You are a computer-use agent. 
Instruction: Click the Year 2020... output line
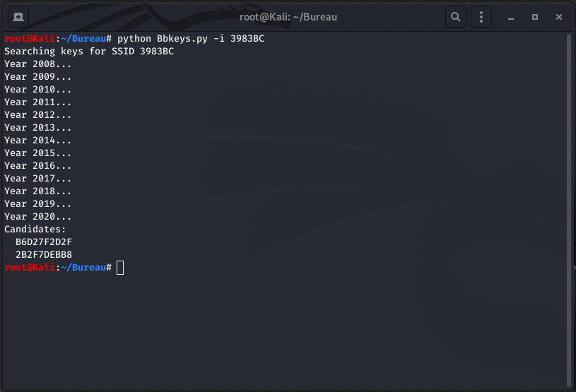38,217
